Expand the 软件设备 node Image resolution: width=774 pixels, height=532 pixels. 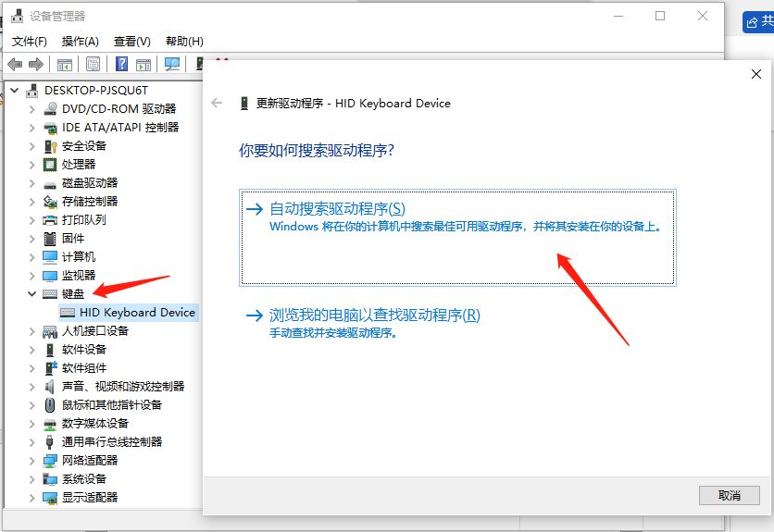32,350
